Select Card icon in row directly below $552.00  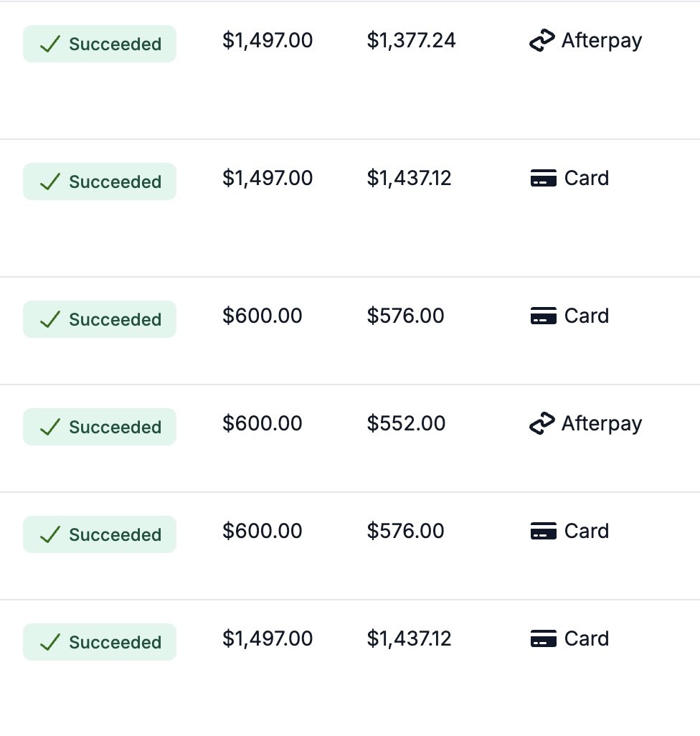544,532
